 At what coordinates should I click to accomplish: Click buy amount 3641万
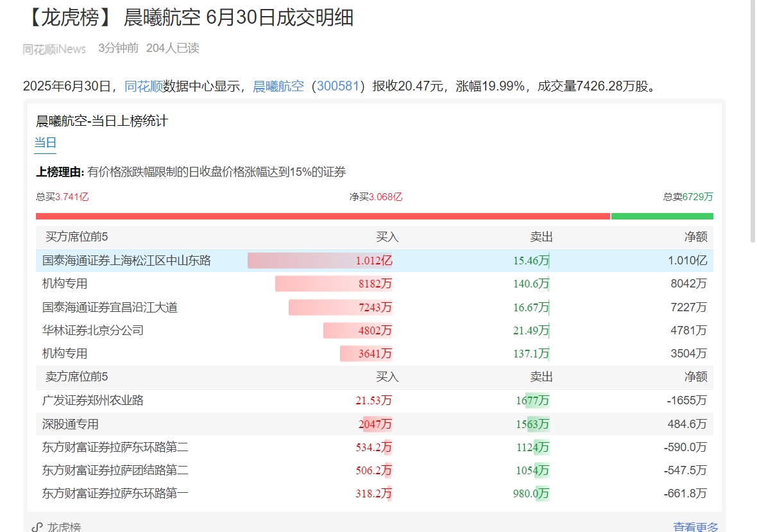[375, 354]
